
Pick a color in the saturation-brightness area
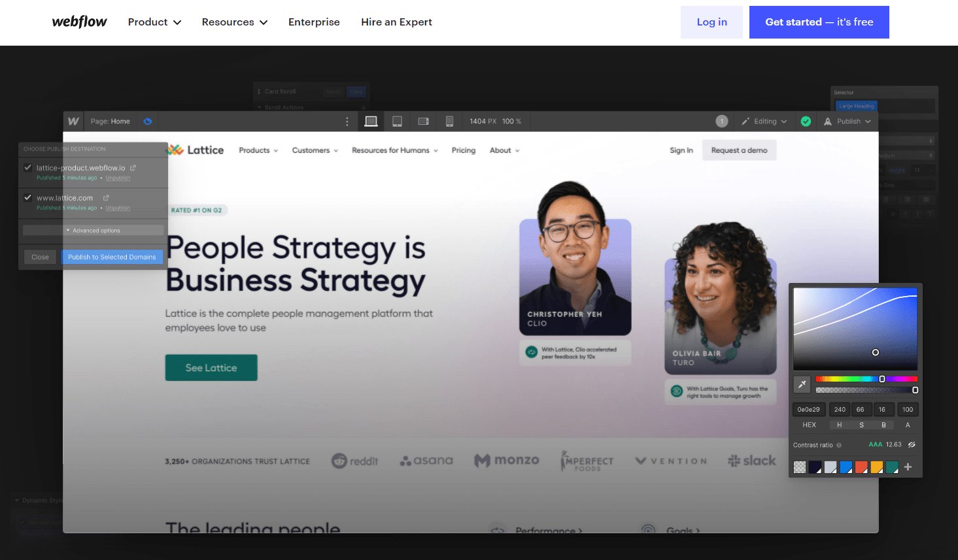855,329
